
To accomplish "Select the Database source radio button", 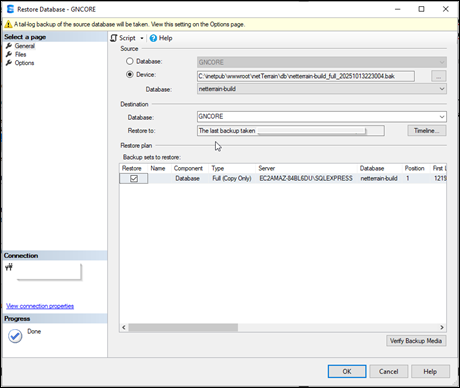I will pyautogui.click(x=130, y=61).
